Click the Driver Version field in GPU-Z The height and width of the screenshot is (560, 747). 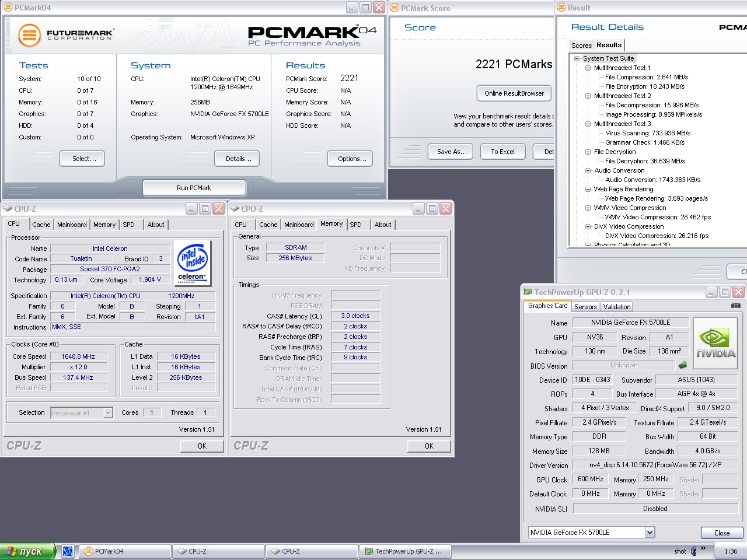pyautogui.click(x=655, y=465)
